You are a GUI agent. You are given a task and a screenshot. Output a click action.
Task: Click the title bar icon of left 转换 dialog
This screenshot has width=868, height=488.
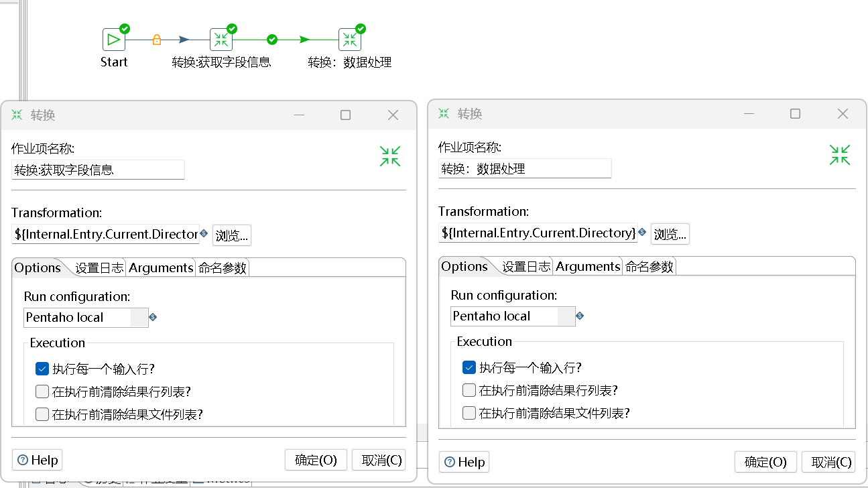[x=17, y=115]
